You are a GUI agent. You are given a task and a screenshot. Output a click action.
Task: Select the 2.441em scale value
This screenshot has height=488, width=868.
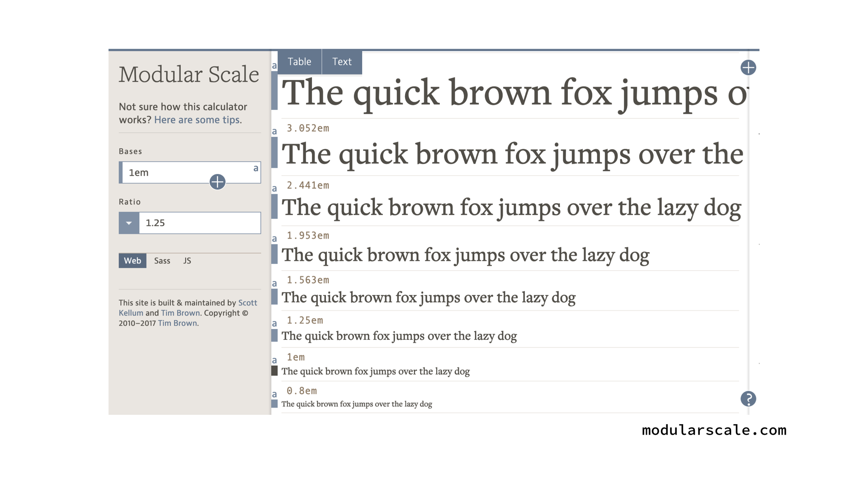[x=308, y=185]
